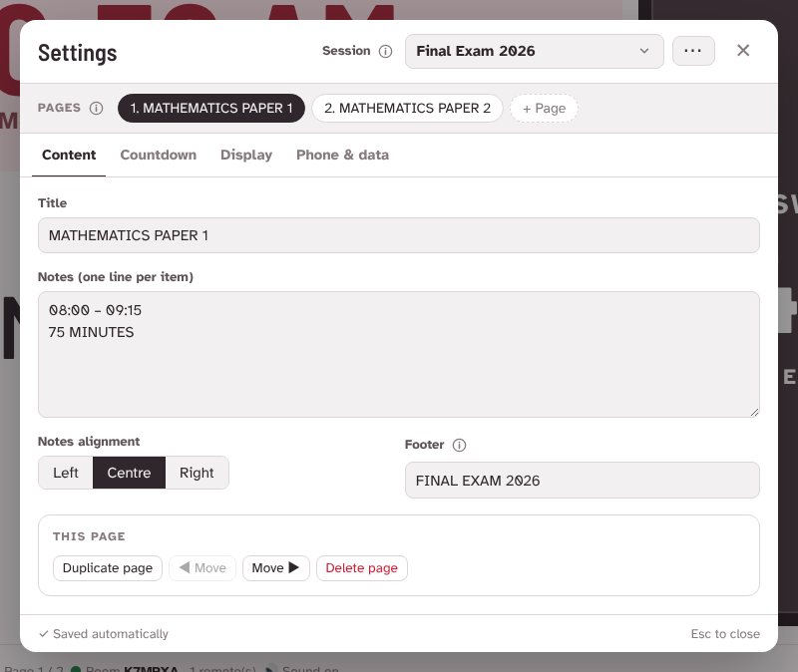Click the Delete page button

click(x=361, y=568)
